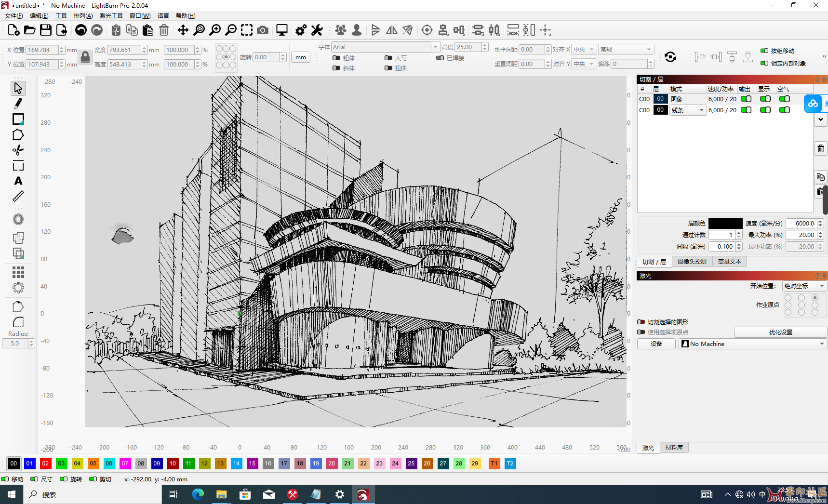Select the Draw Lines pencil tool
Image resolution: width=828 pixels, height=504 pixels.
18,104
